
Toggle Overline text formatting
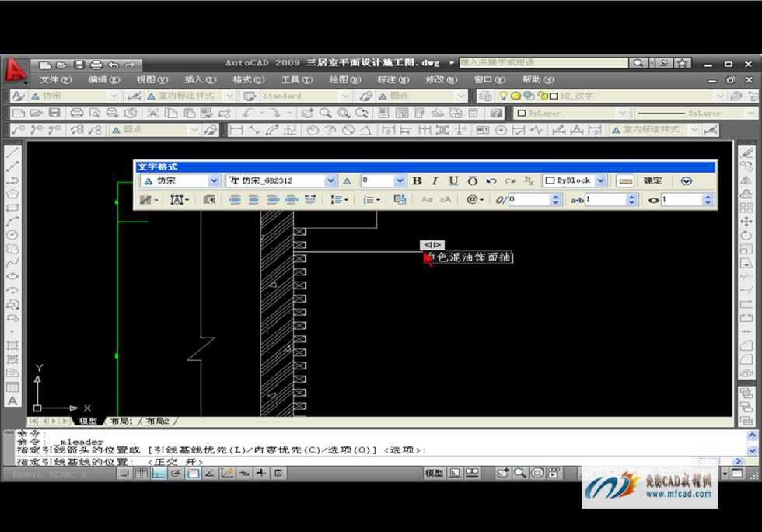coord(473,181)
